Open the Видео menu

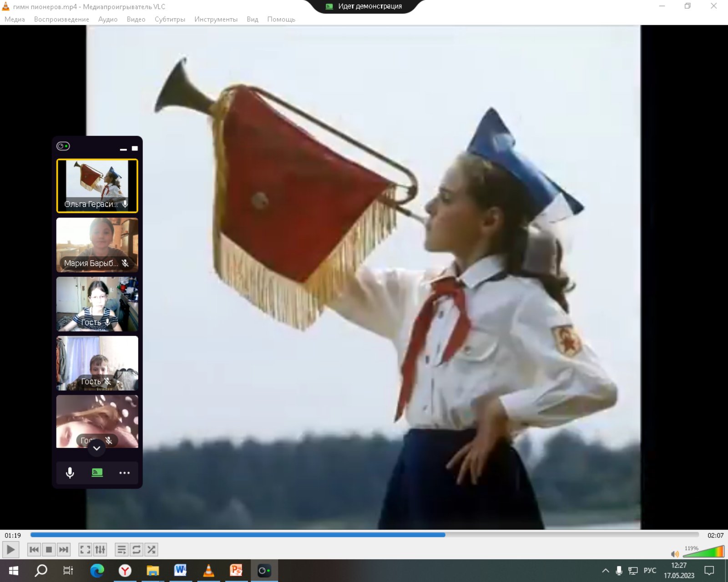[x=136, y=19]
